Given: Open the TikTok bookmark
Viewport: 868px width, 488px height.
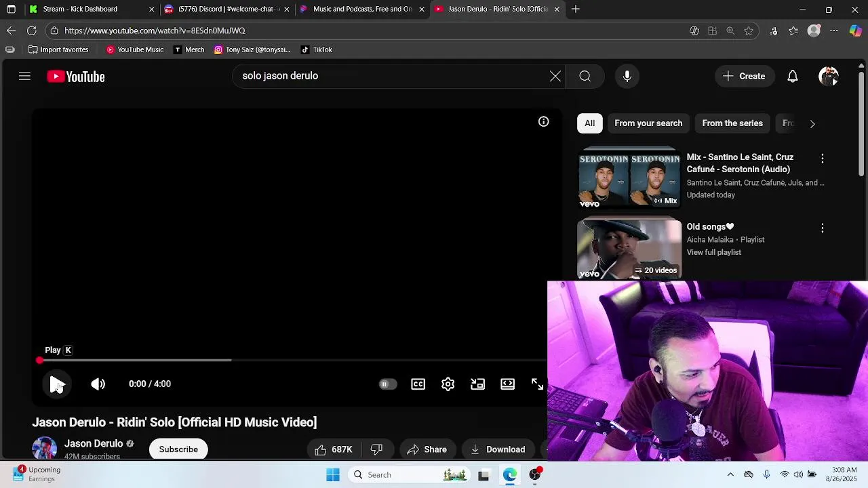Looking at the screenshot, I should point(317,49).
